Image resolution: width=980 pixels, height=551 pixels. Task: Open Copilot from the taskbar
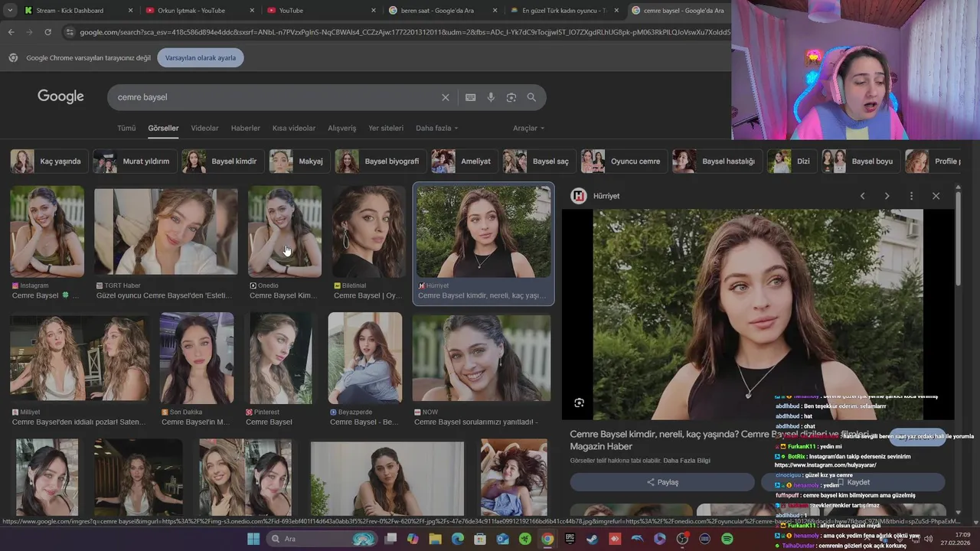tap(413, 539)
